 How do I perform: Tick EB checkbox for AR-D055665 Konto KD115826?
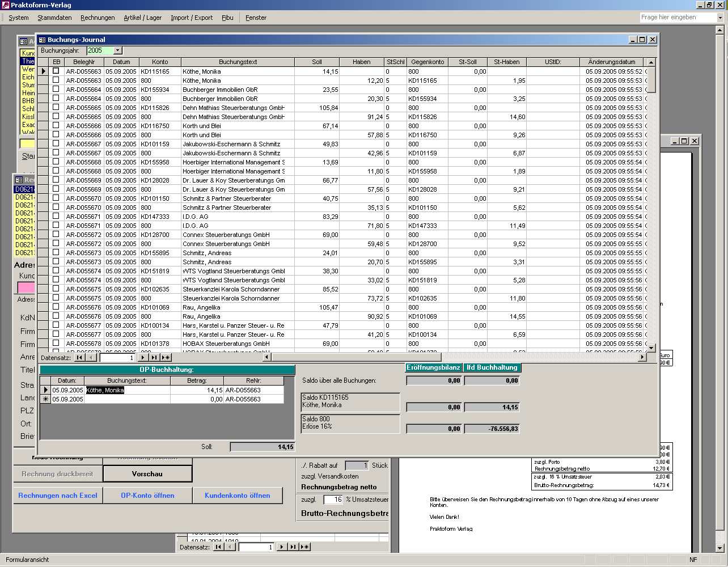[x=56, y=107]
